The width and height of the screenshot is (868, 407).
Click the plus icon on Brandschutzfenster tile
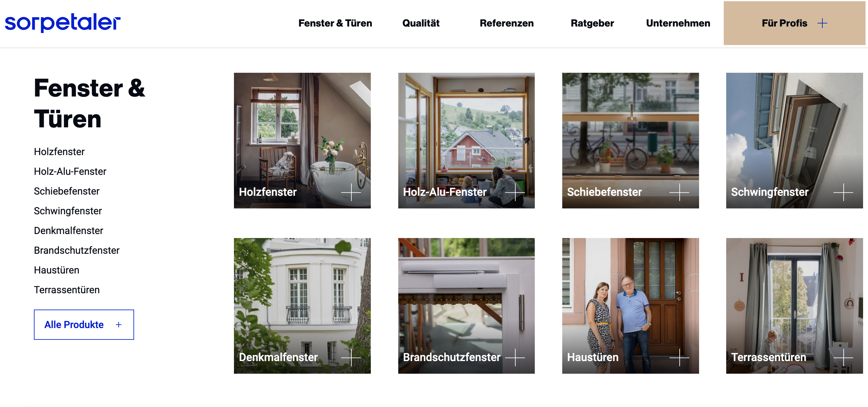point(515,357)
